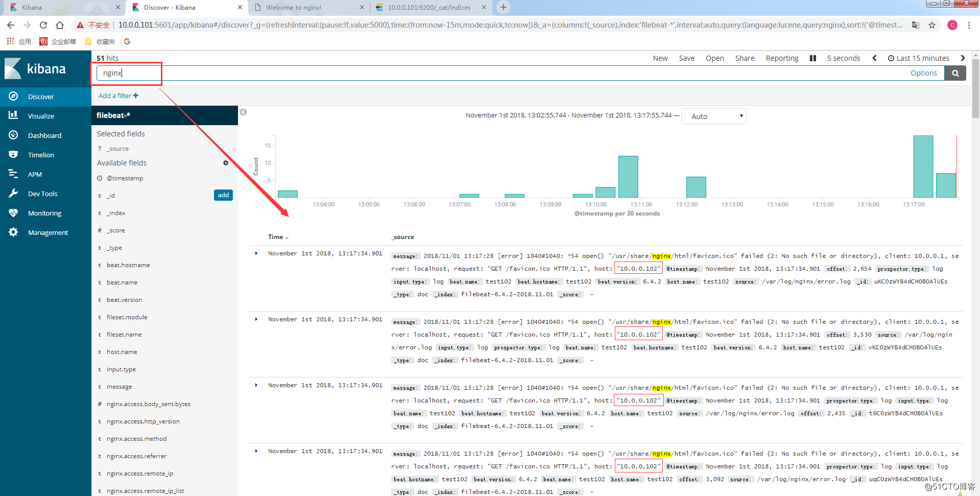Select the beat.hostname field
Screen dimensions: 980x496
(x=128, y=265)
